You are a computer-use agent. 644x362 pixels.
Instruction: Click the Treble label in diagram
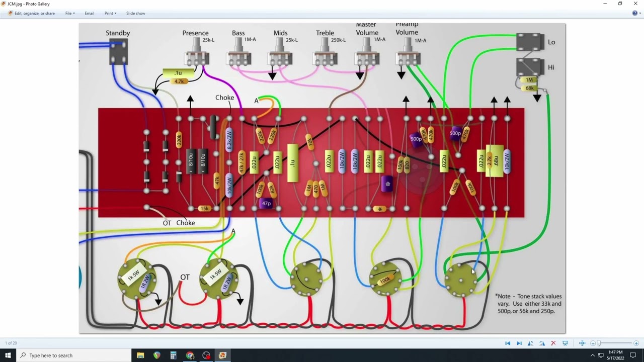click(325, 33)
